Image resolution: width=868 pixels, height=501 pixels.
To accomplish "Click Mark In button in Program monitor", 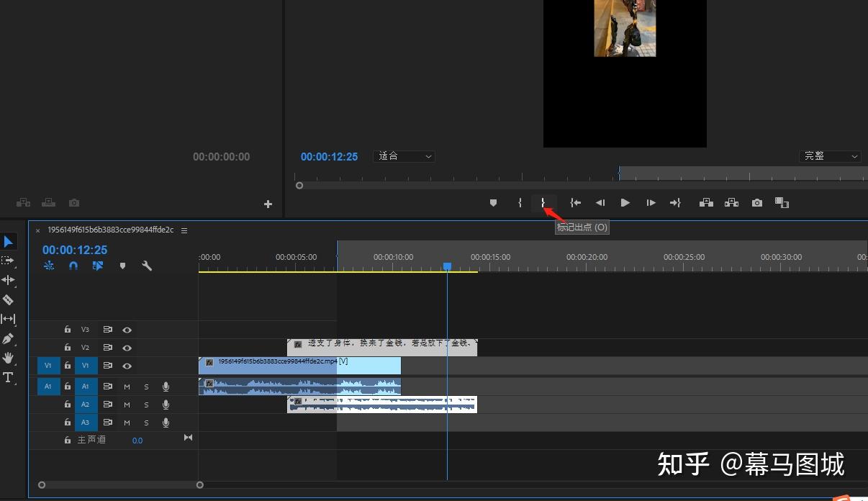I will [x=520, y=203].
